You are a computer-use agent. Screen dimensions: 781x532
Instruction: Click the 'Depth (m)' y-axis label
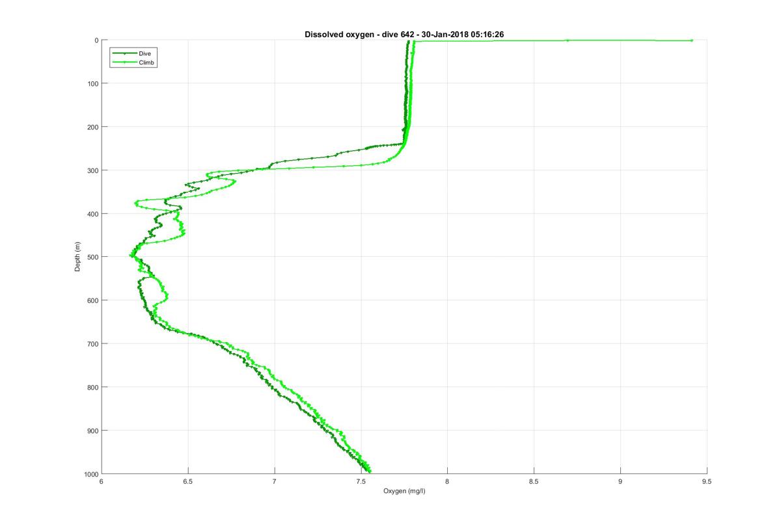77,256
